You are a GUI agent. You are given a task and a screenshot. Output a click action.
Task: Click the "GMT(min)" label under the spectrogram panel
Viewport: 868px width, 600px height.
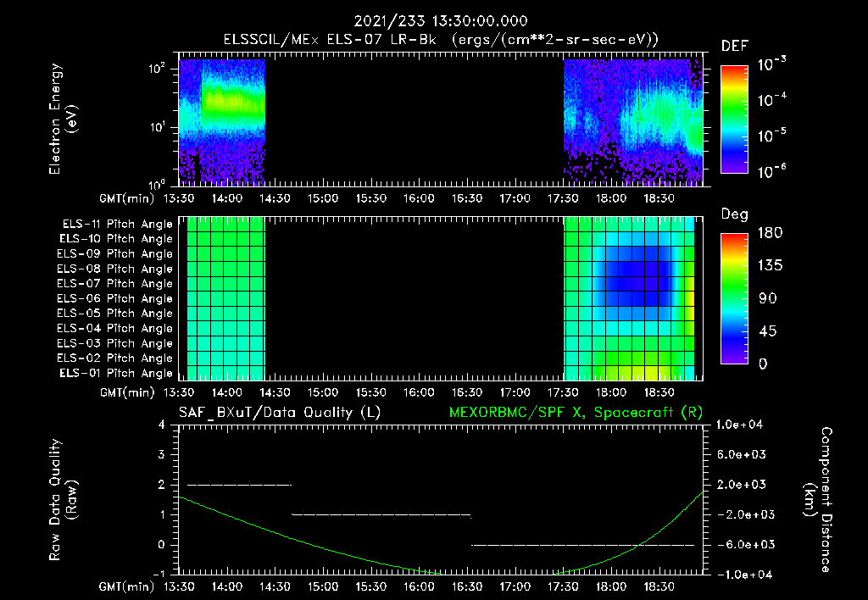pyautogui.click(x=127, y=198)
